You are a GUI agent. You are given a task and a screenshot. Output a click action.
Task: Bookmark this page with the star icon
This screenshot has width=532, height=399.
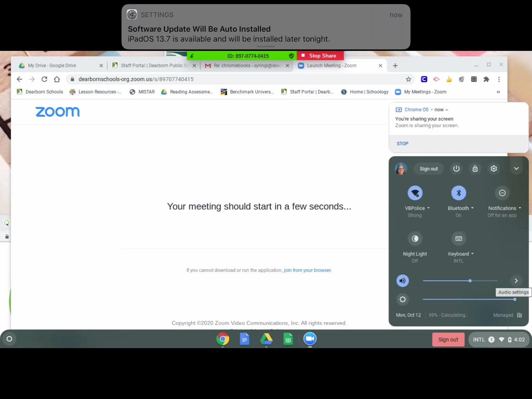point(409,79)
